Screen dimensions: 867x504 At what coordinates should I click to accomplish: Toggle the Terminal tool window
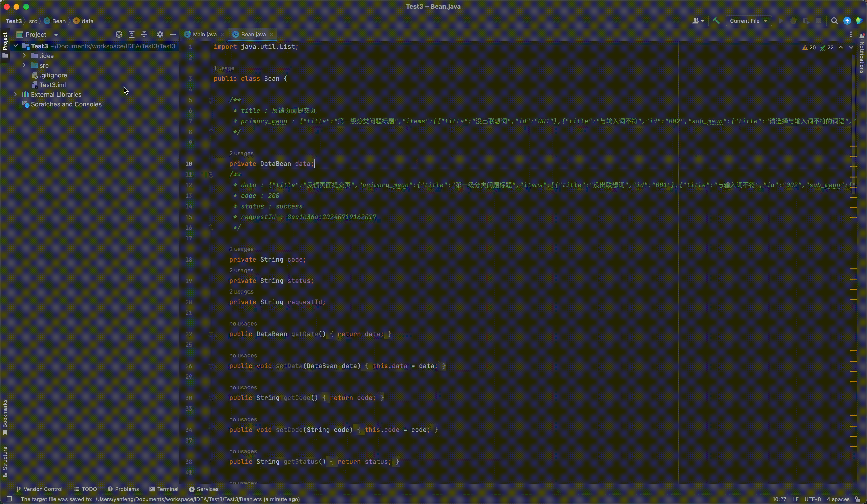pyautogui.click(x=164, y=489)
